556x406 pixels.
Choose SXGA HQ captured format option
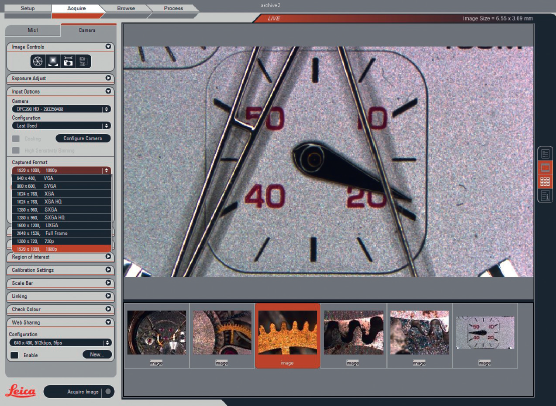pyautogui.click(x=61, y=217)
